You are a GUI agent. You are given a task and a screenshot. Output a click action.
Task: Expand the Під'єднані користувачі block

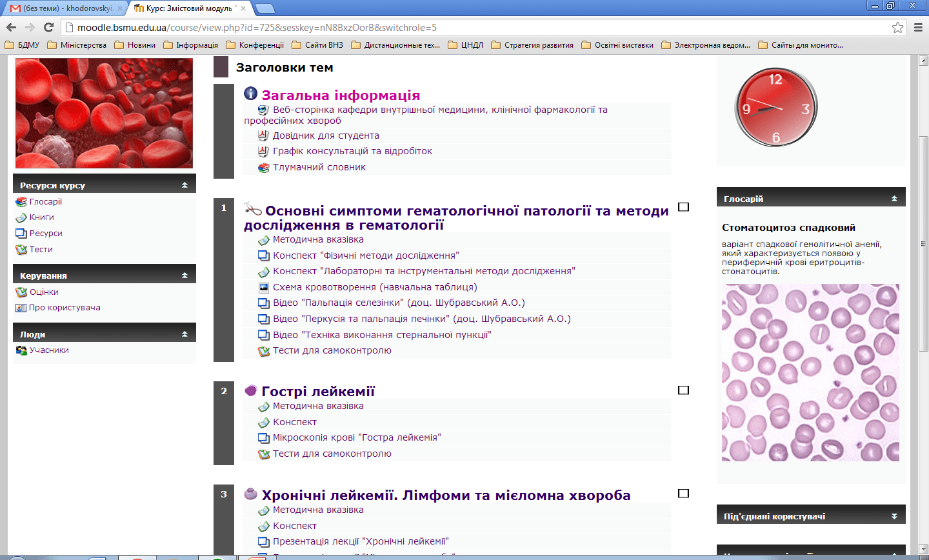pos(894,516)
